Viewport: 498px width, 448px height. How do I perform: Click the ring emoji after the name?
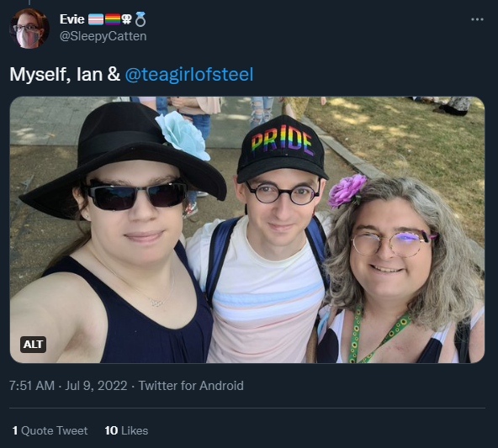pos(140,19)
